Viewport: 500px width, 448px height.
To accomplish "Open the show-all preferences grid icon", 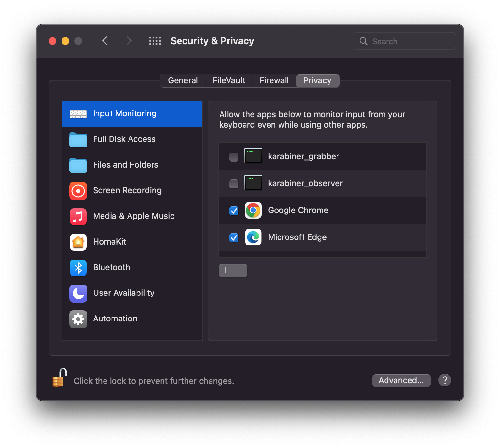I will (x=155, y=41).
